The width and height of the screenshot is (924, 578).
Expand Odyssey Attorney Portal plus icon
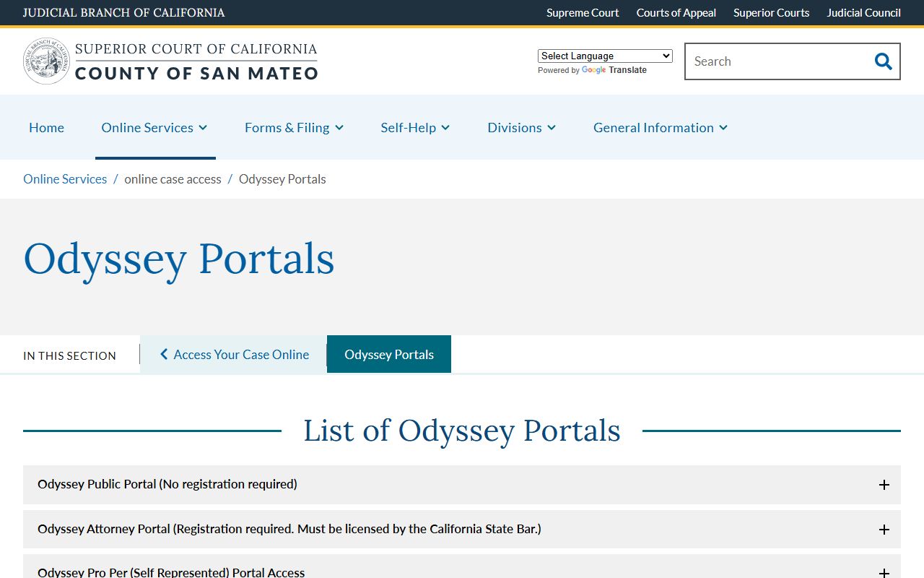(x=884, y=530)
